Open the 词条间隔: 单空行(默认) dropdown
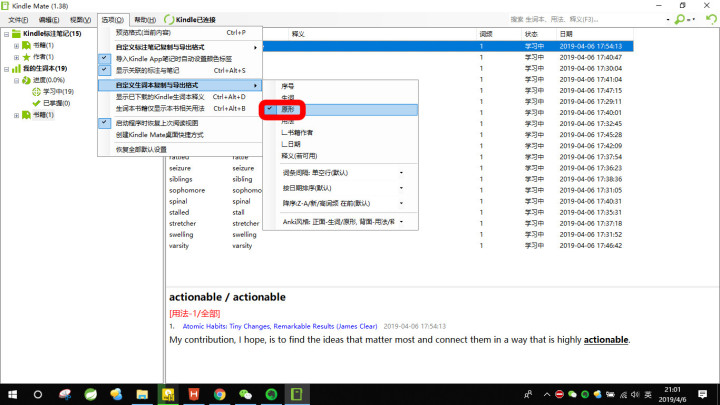Screen dimensions: 720x405 pyautogui.click(x=342, y=173)
